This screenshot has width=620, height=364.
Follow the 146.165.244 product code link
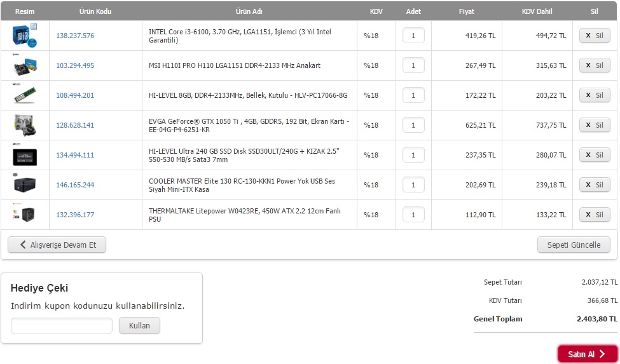(x=75, y=185)
